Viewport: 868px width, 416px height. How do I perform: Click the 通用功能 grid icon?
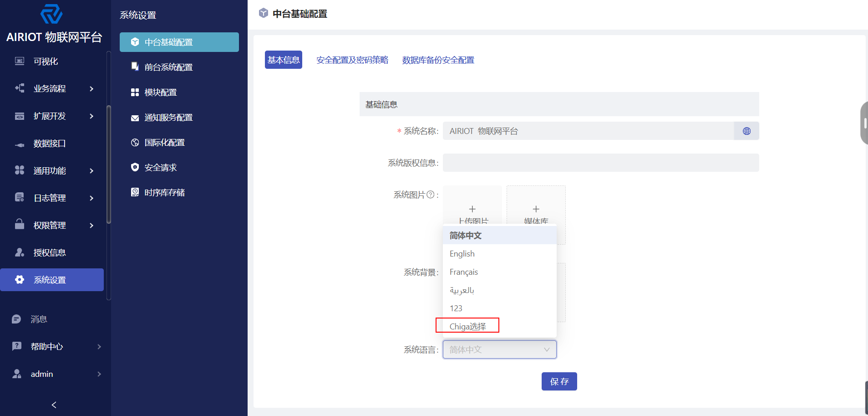[x=20, y=170]
